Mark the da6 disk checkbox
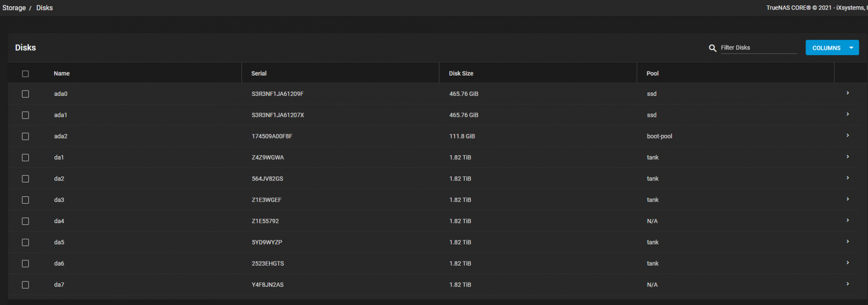 click(x=25, y=264)
